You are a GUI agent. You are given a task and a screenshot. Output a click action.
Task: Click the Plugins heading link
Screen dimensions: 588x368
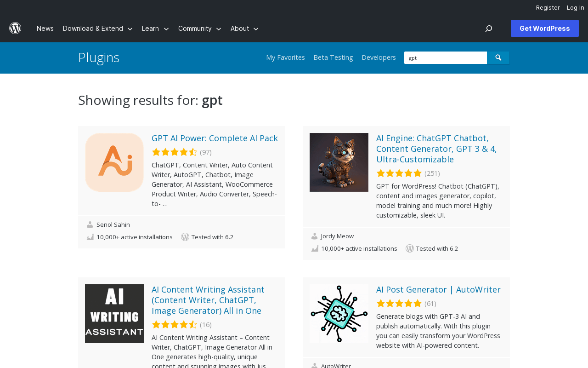pos(99,57)
